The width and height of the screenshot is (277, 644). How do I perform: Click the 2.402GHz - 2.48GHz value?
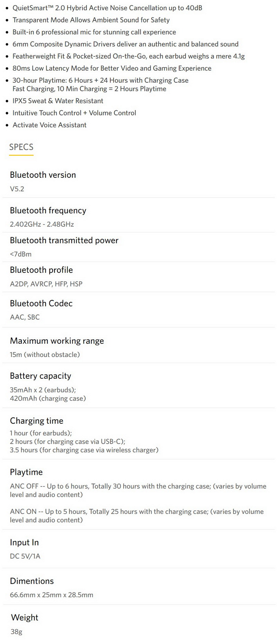[x=42, y=224]
